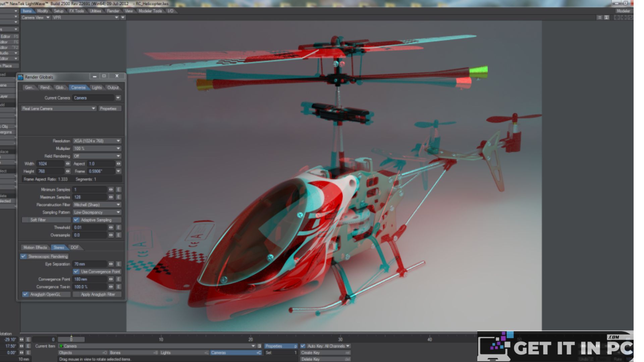644x362 pixels.
Task: Click Maximum Samples arrows spinner
Action: [x=111, y=197]
